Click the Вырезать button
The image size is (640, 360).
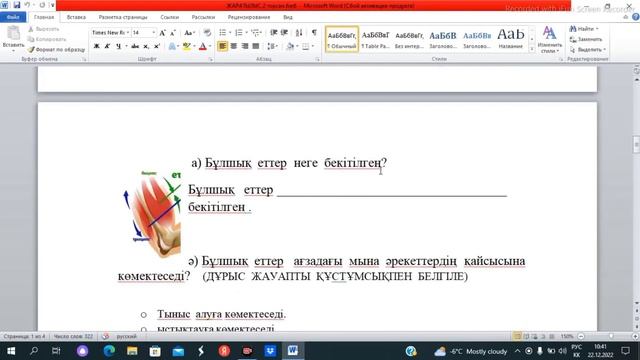(x=44, y=29)
